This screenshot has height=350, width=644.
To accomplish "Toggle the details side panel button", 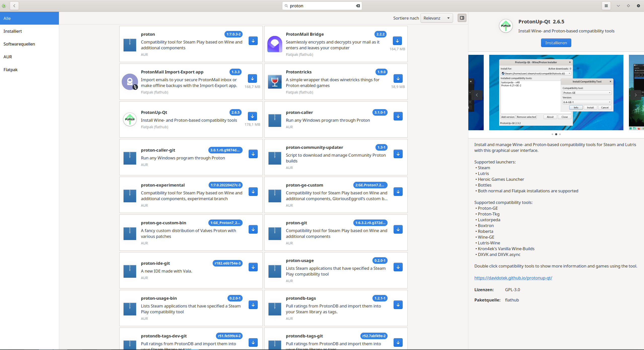I will pyautogui.click(x=462, y=18).
